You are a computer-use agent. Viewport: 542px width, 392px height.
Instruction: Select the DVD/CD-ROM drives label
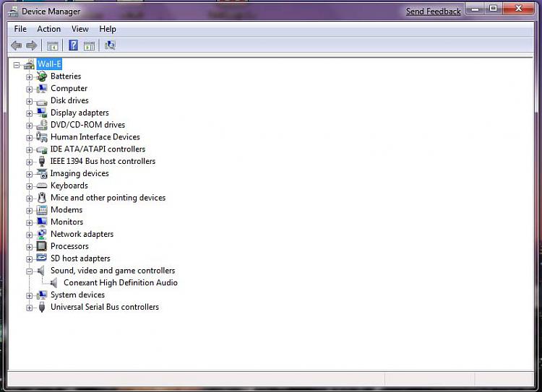tap(87, 125)
